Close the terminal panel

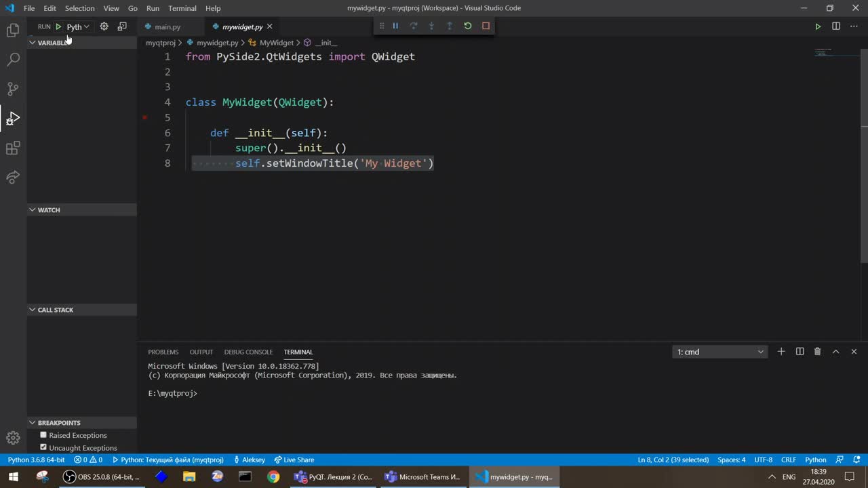point(854,351)
